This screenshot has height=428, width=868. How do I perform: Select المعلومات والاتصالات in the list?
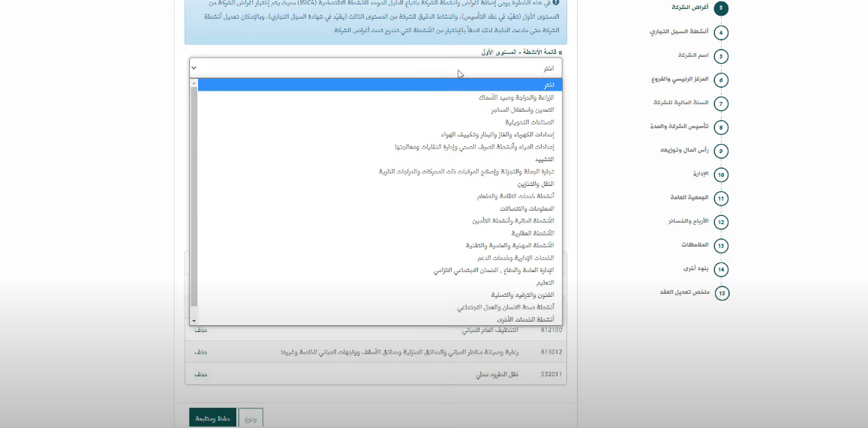[380, 208]
